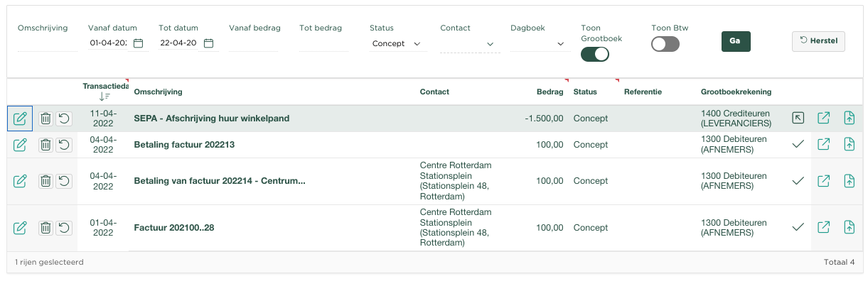Disable the Toon Grootboek switch

pos(595,54)
